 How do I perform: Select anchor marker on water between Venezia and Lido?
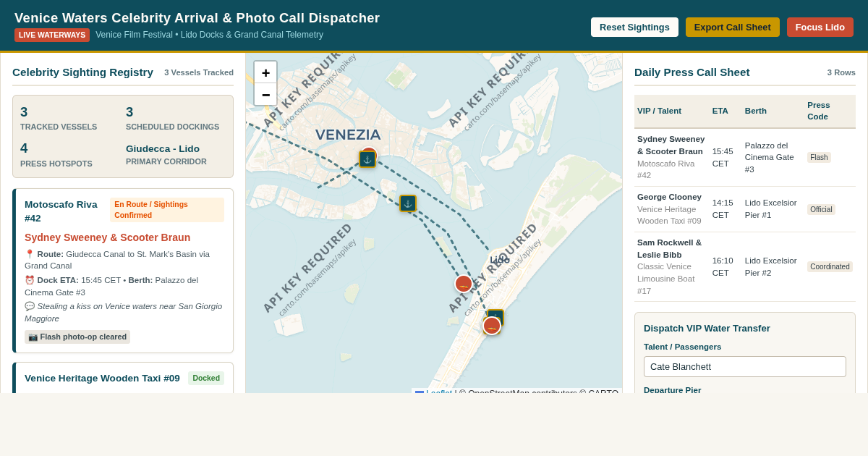408,203
